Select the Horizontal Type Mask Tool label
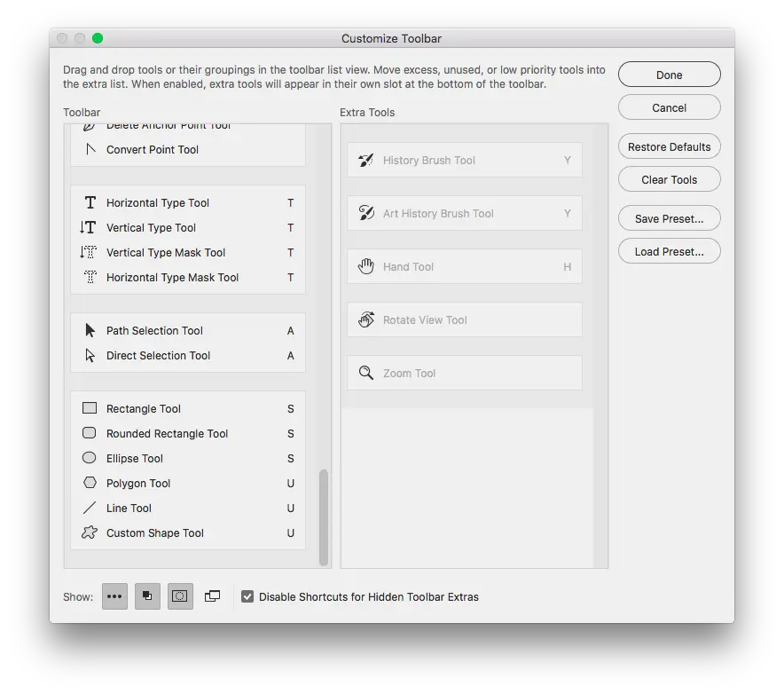The height and width of the screenshot is (694, 784). click(173, 277)
